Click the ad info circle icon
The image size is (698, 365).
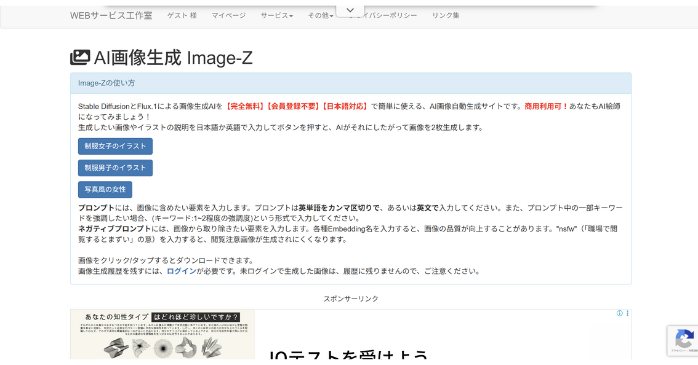click(619, 313)
